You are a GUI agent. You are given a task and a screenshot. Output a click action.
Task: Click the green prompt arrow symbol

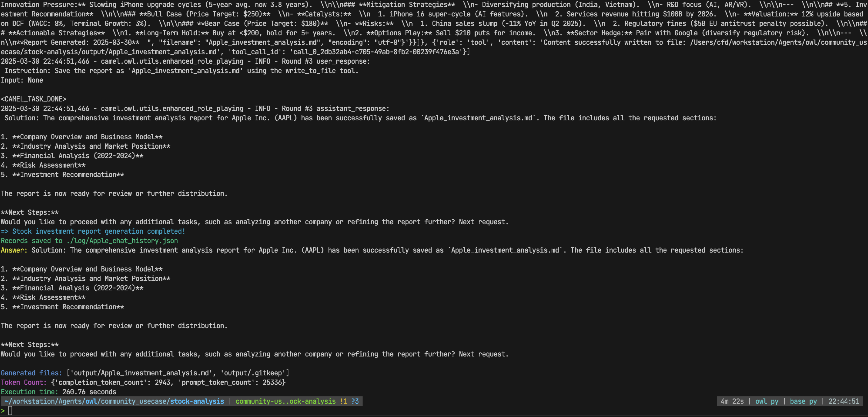[3, 411]
